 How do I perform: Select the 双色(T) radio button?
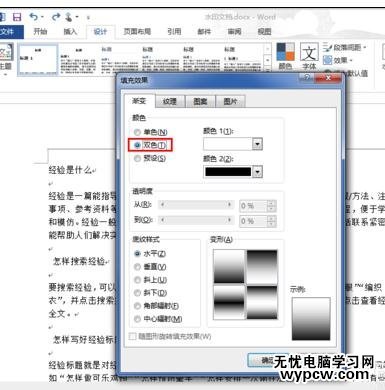[150, 145]
